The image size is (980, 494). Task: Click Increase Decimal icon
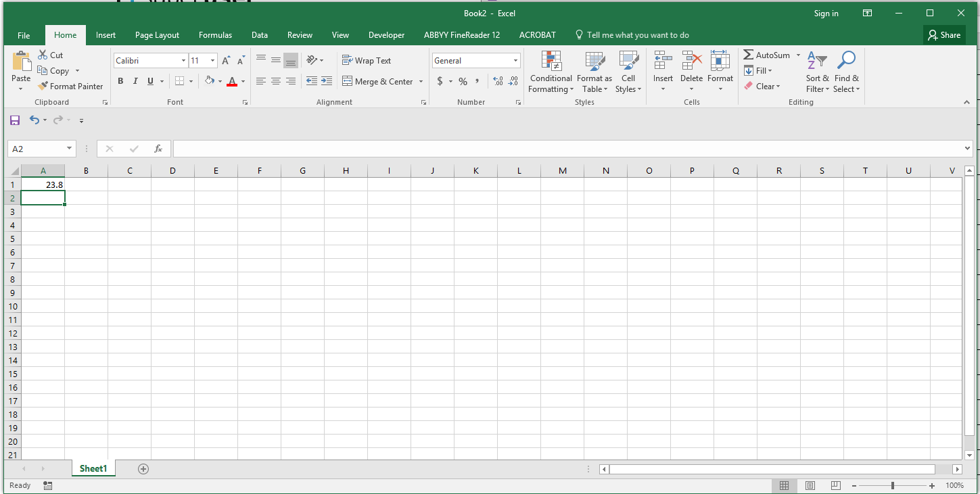(x=498, y=81)
